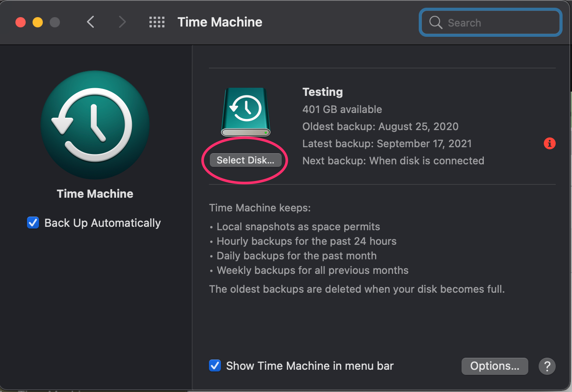Show all preferences grid icon
572x392 pixels.
click(157, 22)
